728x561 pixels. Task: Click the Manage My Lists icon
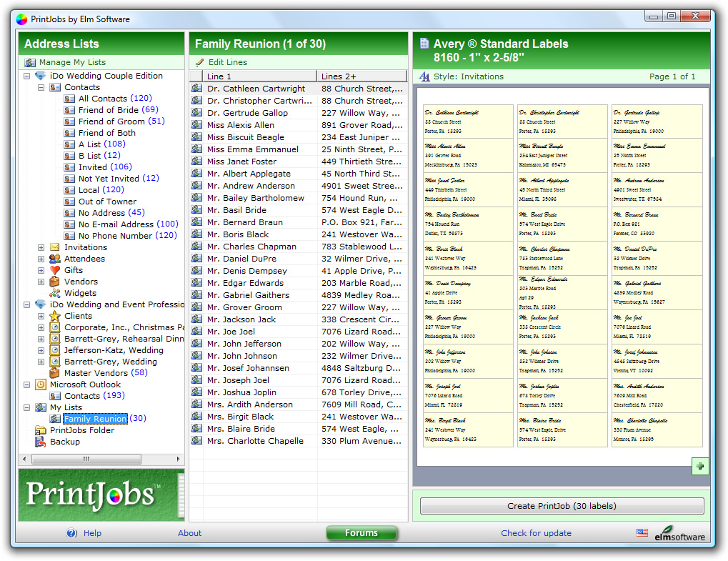pos(30,62)
